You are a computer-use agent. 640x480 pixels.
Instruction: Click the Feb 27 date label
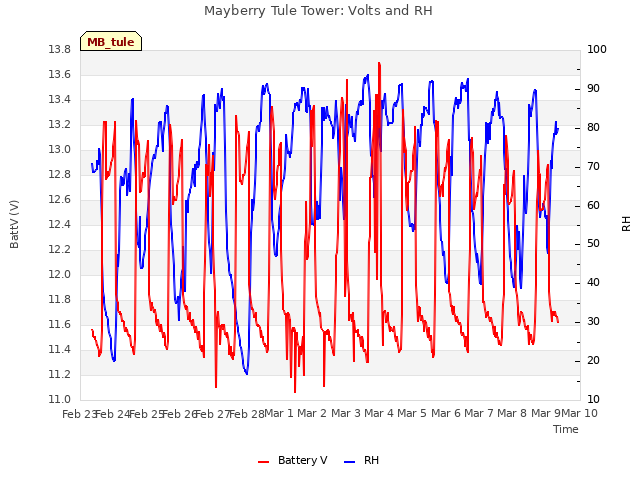click(x=213, y=414)
